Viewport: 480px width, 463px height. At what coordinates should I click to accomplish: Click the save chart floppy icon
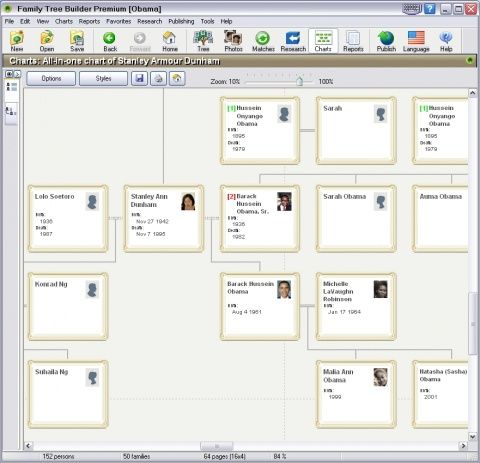[139, 79]
